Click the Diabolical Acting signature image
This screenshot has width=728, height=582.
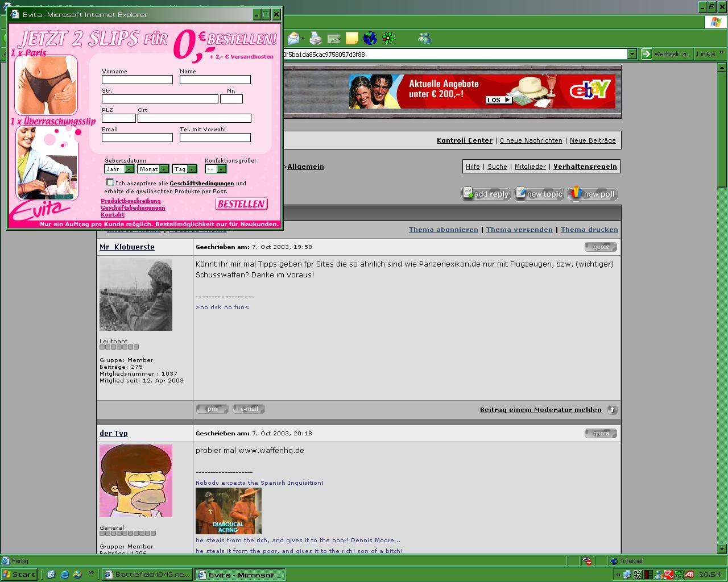click(x=229, y=511)
